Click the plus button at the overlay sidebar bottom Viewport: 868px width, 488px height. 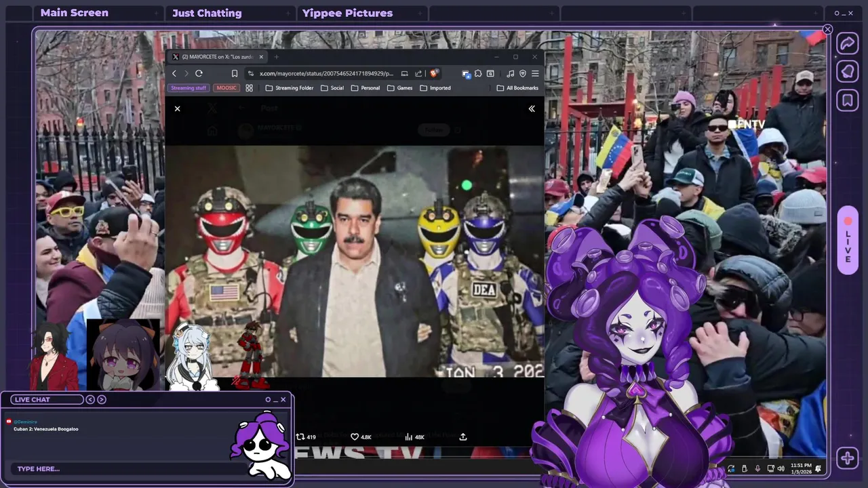coord(848,458)
